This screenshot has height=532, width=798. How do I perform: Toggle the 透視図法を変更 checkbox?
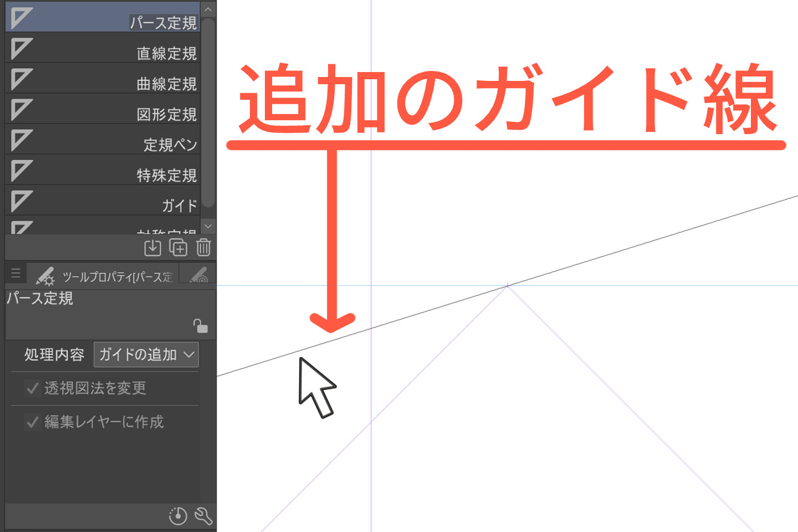click(x=32, y=388)
